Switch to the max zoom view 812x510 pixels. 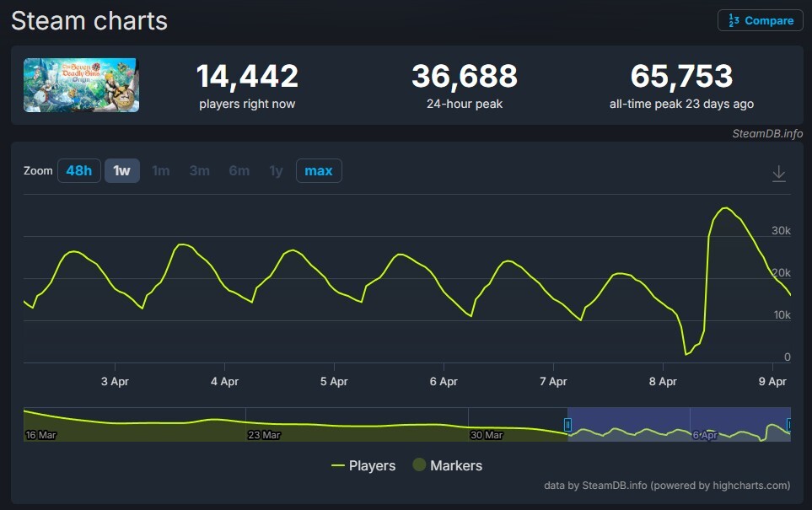tap(318, 170)
